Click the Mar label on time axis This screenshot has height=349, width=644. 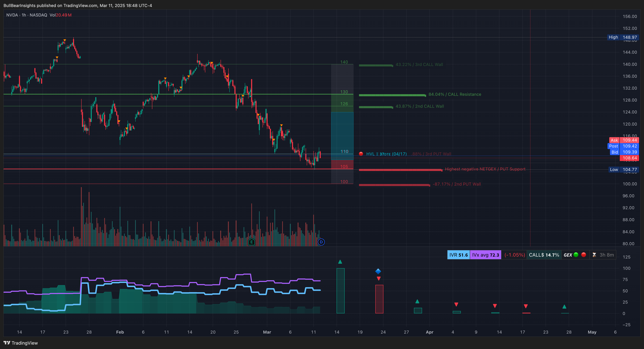(x=267, y=332)
